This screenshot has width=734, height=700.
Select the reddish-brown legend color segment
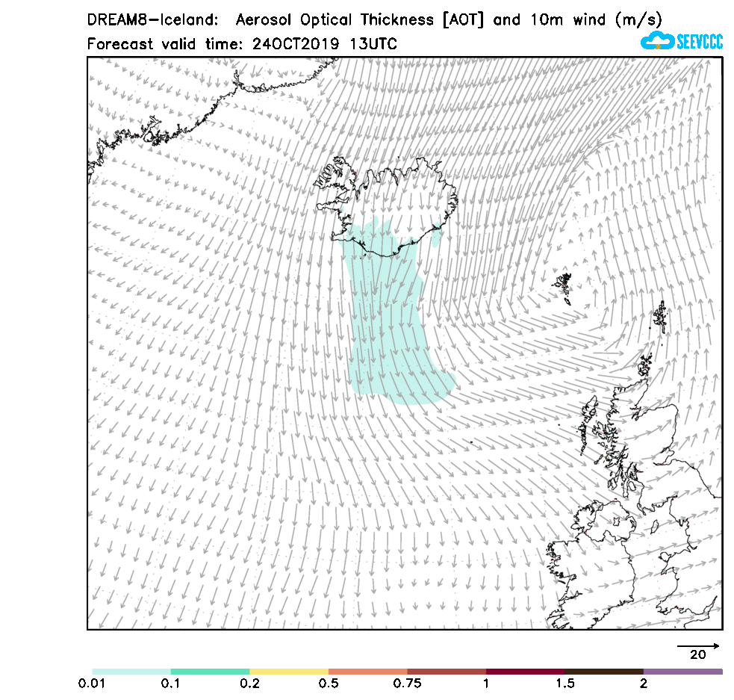[x=447, y=672]
